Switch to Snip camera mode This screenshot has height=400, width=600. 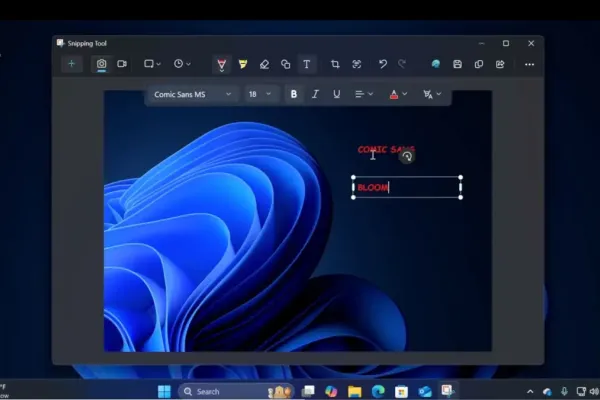coord(101,64)
